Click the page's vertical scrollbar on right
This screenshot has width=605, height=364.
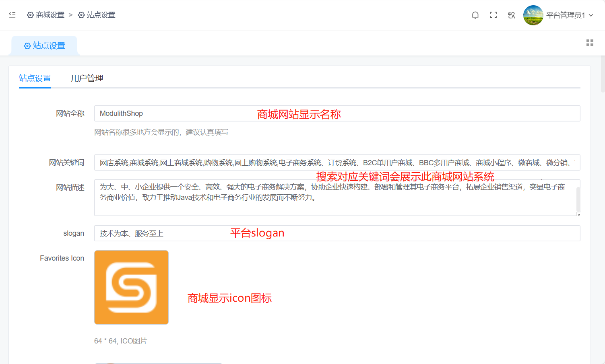tap(602, 74)
